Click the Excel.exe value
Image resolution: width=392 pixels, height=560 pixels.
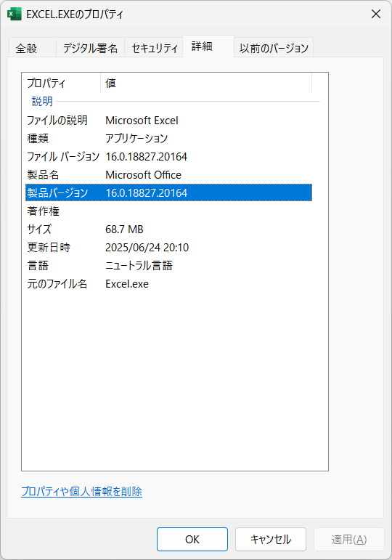(127, 284)
